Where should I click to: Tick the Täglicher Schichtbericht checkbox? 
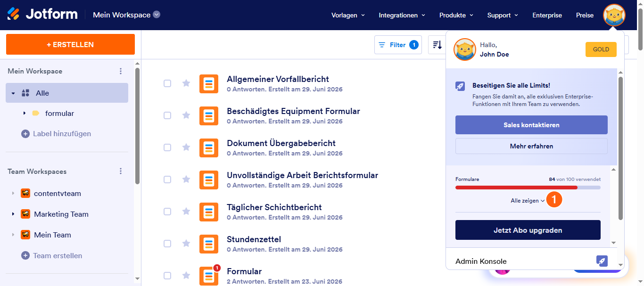[167, 212]
